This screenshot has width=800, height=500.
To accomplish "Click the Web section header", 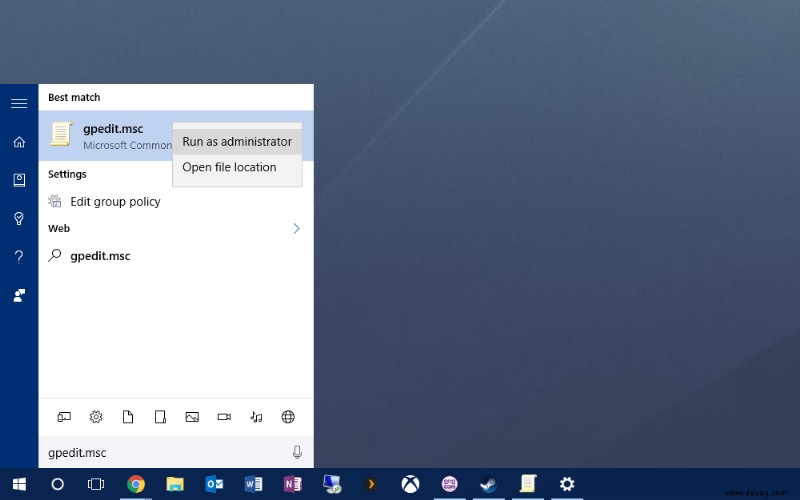I will coord(59,229).
